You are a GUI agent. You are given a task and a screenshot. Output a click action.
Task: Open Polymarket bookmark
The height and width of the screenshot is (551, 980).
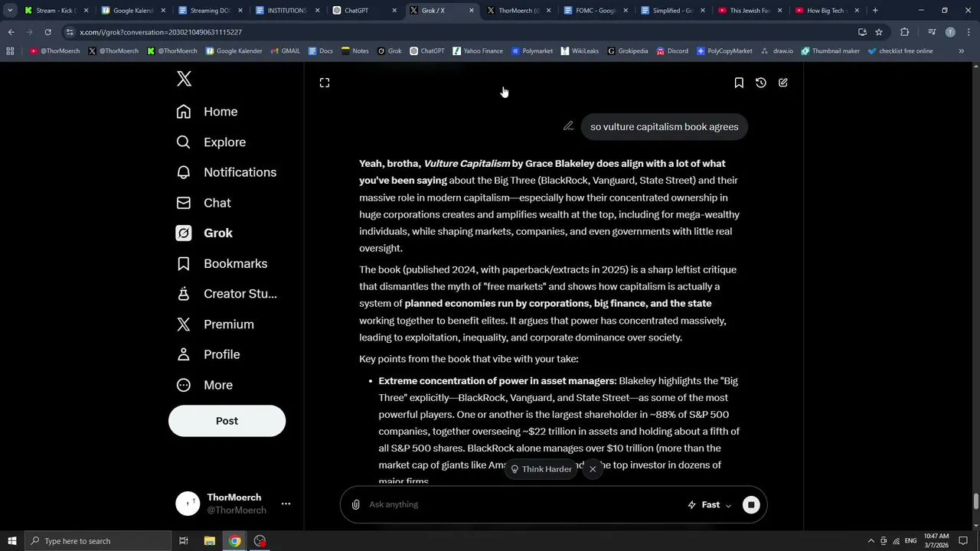[x=531, y=51]
